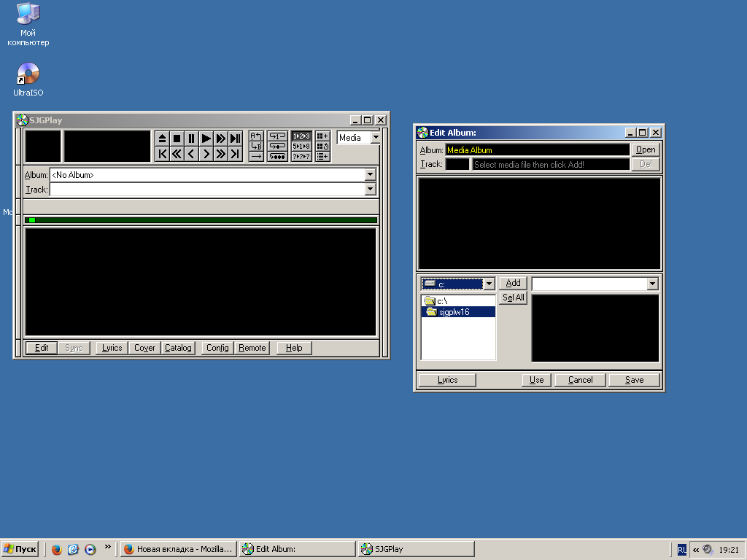Pause playback in SJGPlay
This screenshot has height=560, width=747.
click(191, 139)
